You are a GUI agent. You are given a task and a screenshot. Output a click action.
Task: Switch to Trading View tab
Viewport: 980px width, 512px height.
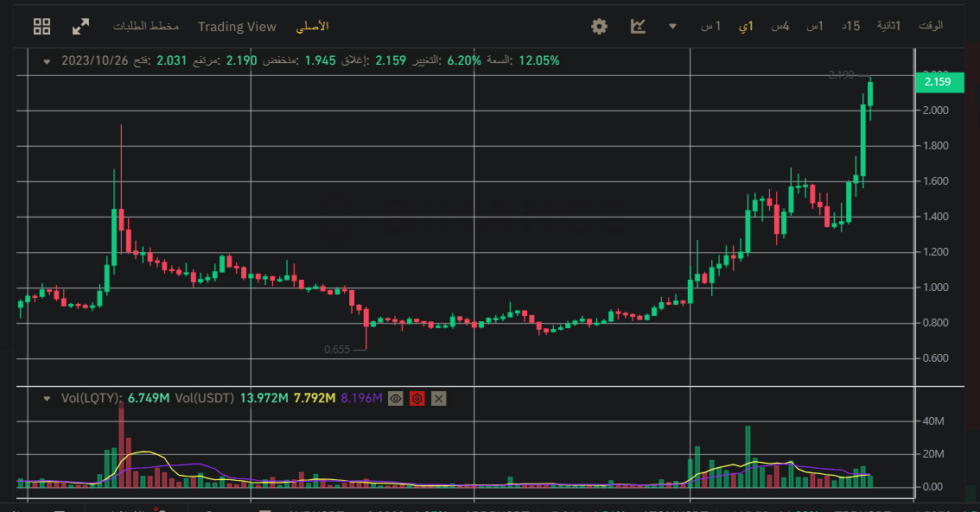click(x=237, y=26)
